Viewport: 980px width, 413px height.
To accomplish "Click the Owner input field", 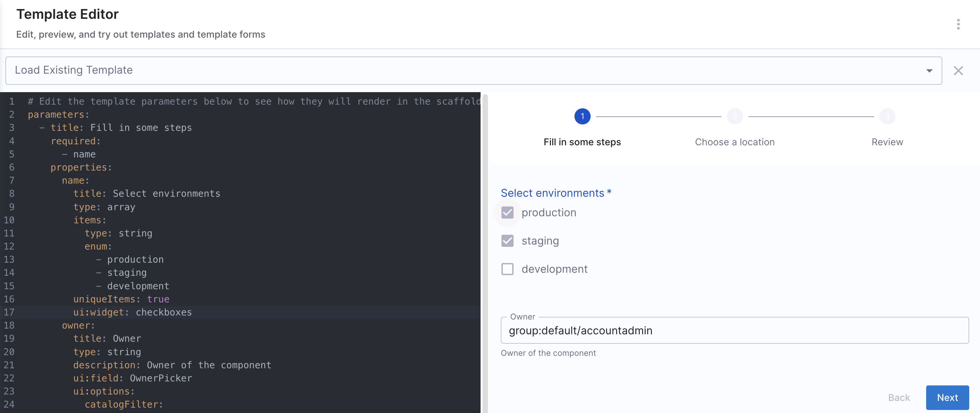I will [734, 331].
